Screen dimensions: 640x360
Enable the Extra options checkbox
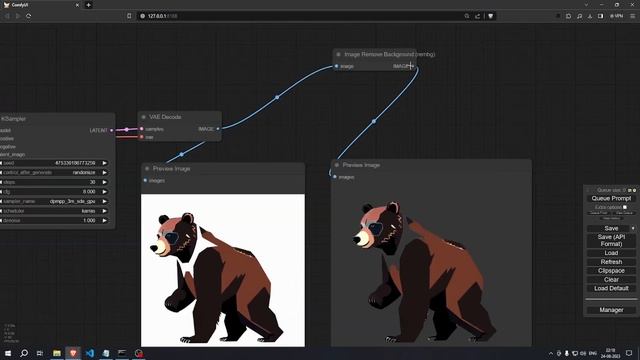(625, 207)
